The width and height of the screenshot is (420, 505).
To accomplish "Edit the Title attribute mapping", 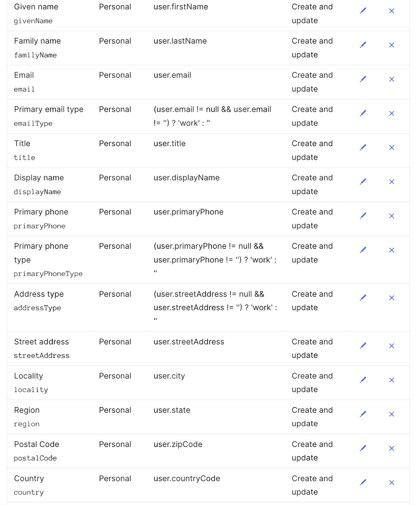I will (x=363, y=147).
